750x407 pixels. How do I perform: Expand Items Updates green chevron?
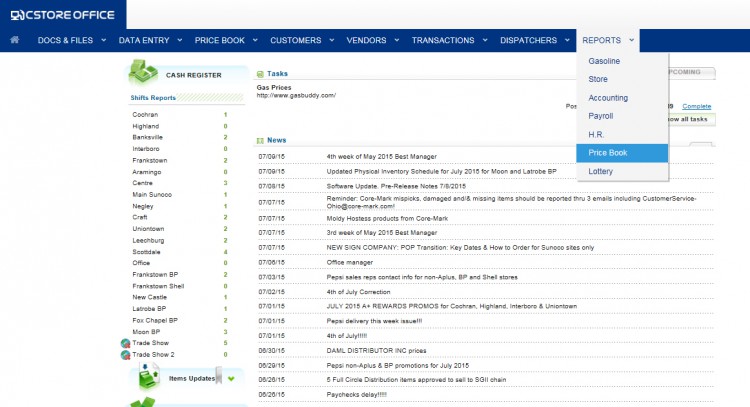(x=231, y=379)
